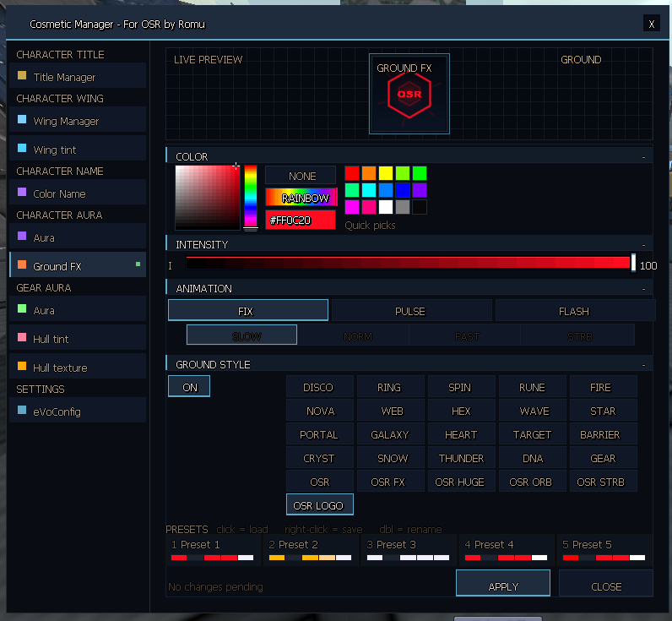Load Preset 5
The image size is (672, 621).
604,550
